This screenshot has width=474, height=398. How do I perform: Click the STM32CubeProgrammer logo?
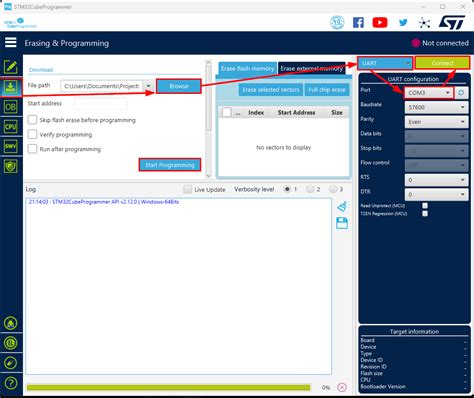pos(20,23)
